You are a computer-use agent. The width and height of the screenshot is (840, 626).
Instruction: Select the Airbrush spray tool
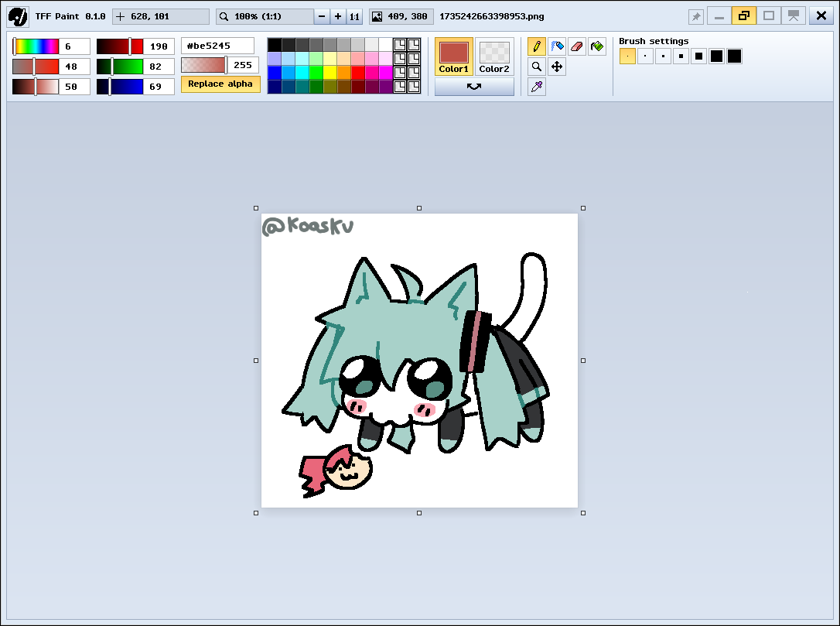pos(557,46)
